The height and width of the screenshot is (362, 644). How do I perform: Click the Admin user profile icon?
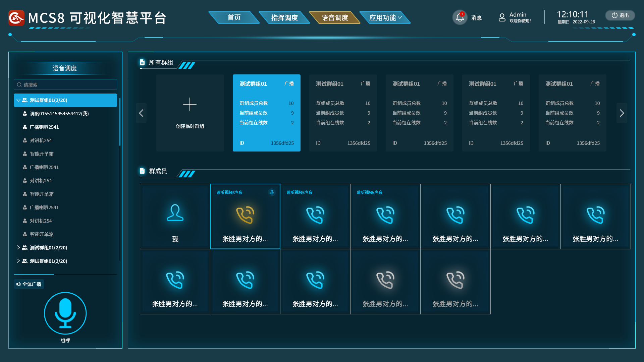[x=502, y=17]
